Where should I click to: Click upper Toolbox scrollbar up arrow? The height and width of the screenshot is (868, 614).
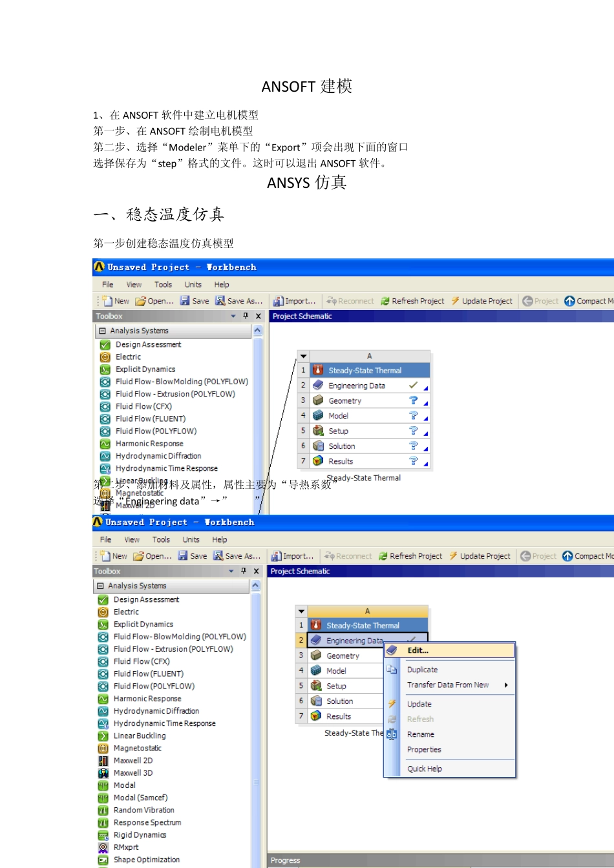tap(258, 331)
